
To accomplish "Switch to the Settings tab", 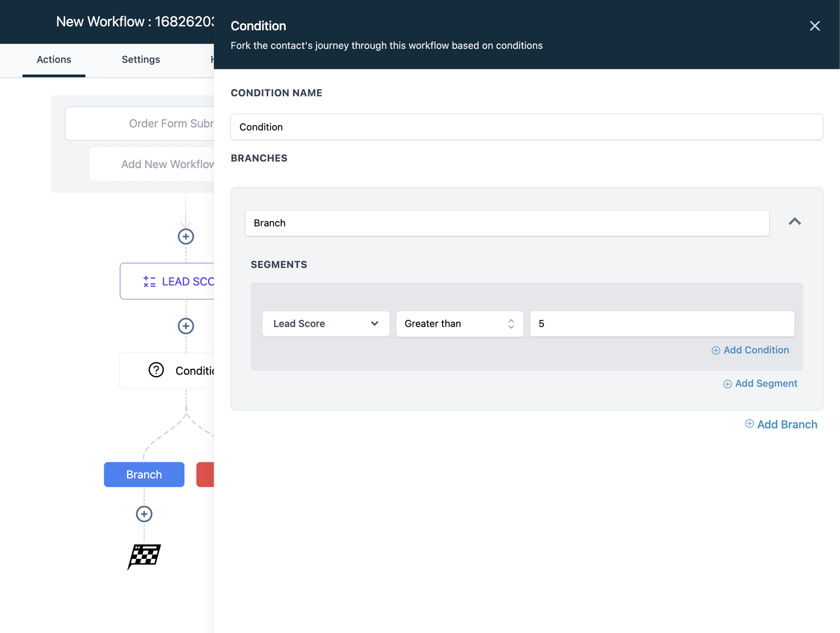I will click(141, 59).
